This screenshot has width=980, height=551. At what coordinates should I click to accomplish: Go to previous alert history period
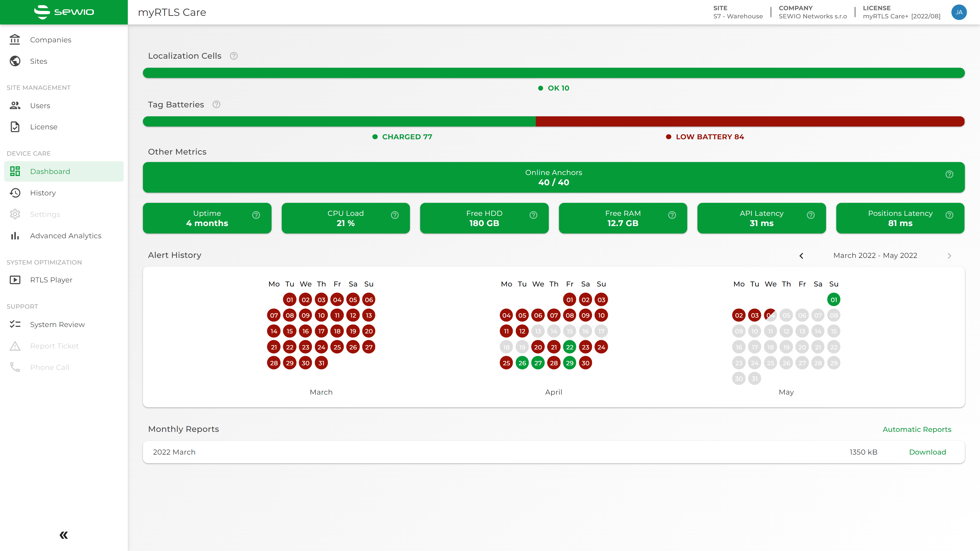tap(801, 256)
